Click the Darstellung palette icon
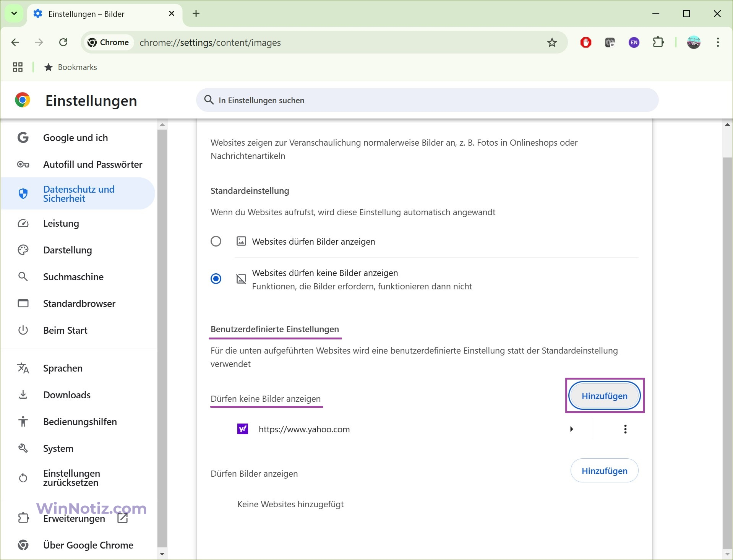The height and width of the screenshot is (560, 733). (23, 250)
